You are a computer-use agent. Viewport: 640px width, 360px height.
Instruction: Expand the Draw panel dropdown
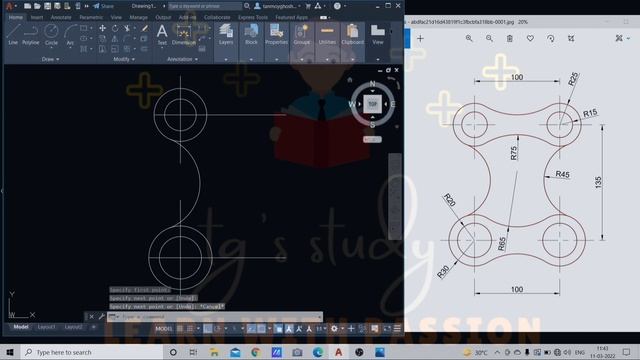[x=50, y=59]
